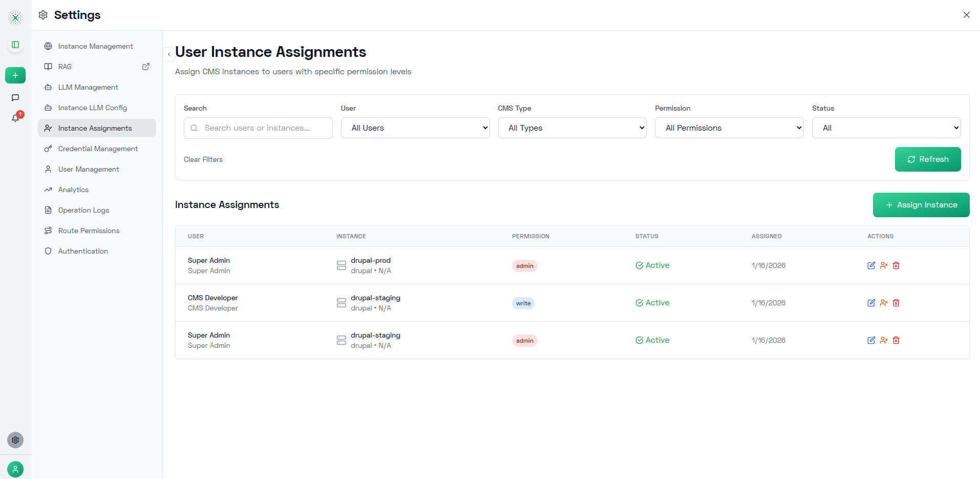Focus the search users or instances field

[258, 128]
